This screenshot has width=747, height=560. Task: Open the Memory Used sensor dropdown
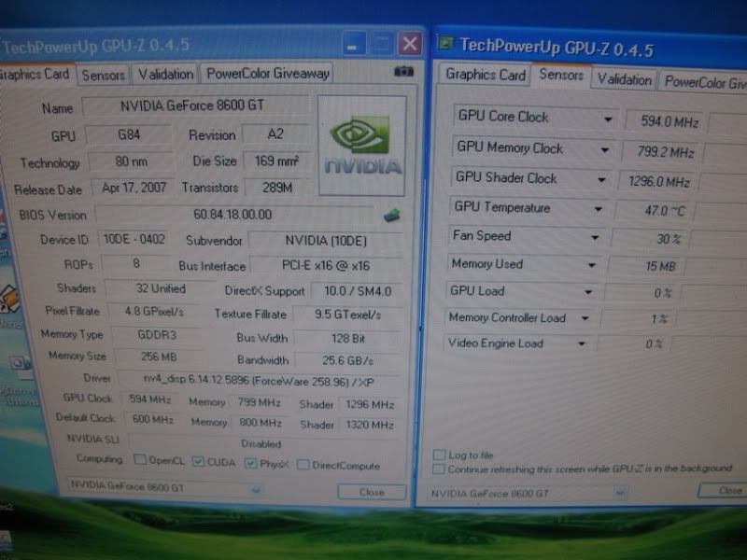[x=592, y=265]
